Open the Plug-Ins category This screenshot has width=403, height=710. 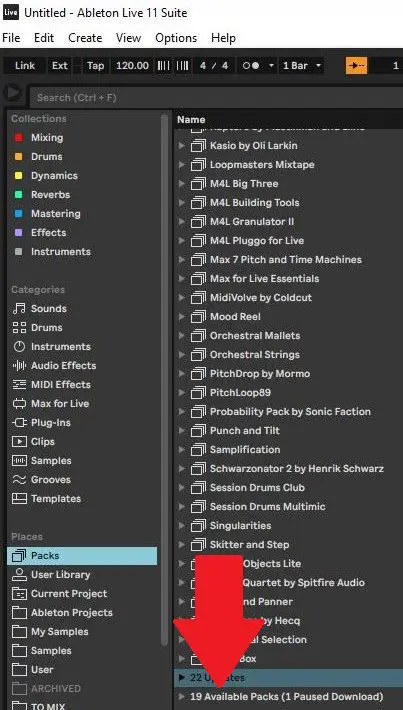tap(42, 422)
